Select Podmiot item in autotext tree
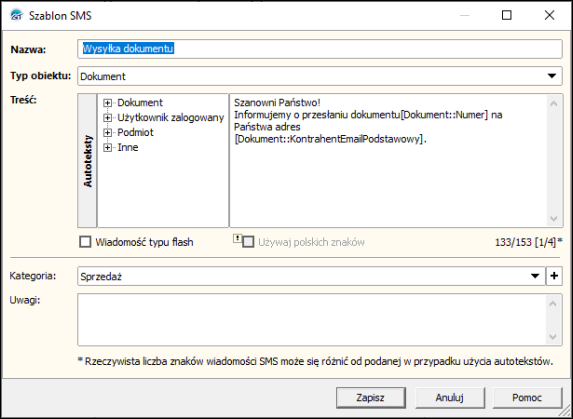This screenshot has width=573, height=419. [x=135, y=132]
